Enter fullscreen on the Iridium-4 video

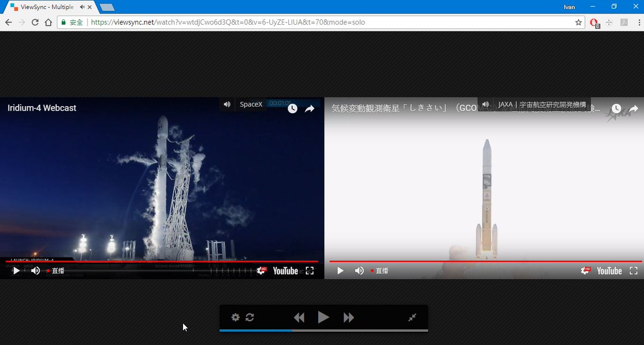(310, 271)
